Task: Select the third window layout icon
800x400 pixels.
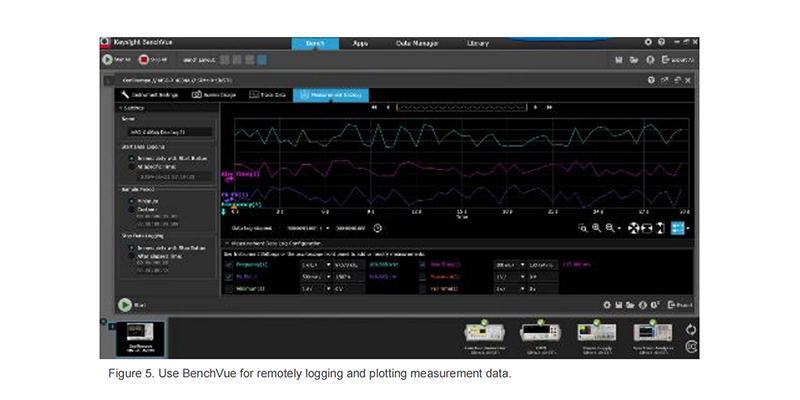Action: pyautogui.click(x=249, y=60)
